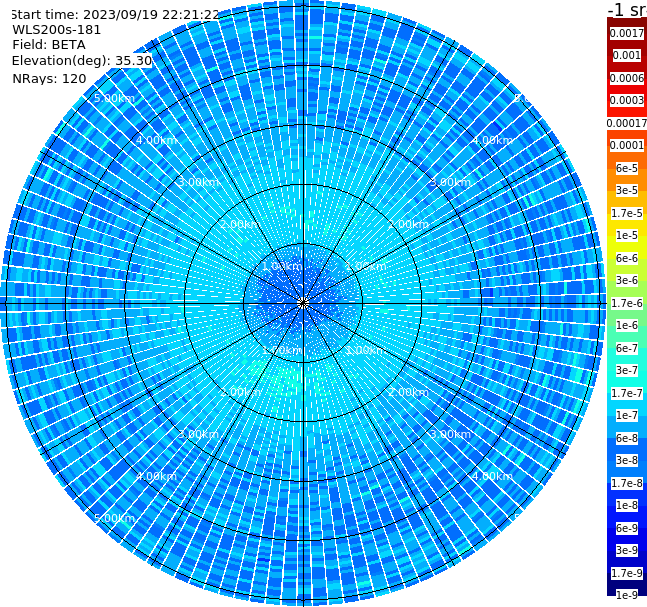Image resolution: width=647 pixels, height=607 pixels.
Task: Click the 3e-6 colorbar value
Action: click(x=627, y=280)
